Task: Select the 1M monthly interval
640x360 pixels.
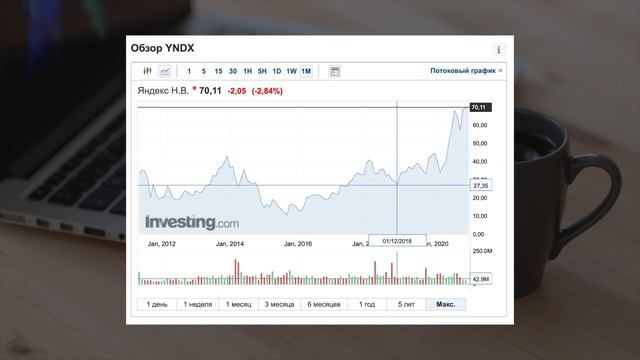Action: pos(306,71)
